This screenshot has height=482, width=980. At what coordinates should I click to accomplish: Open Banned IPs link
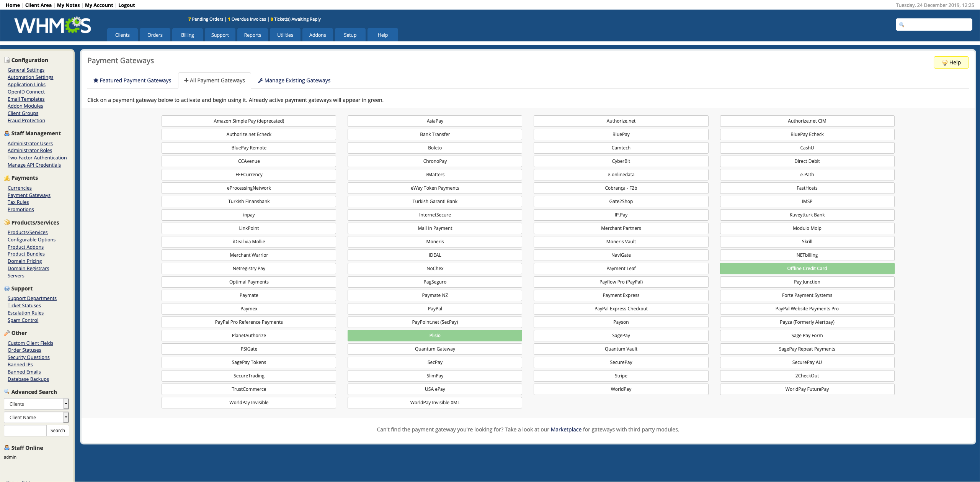20,364
